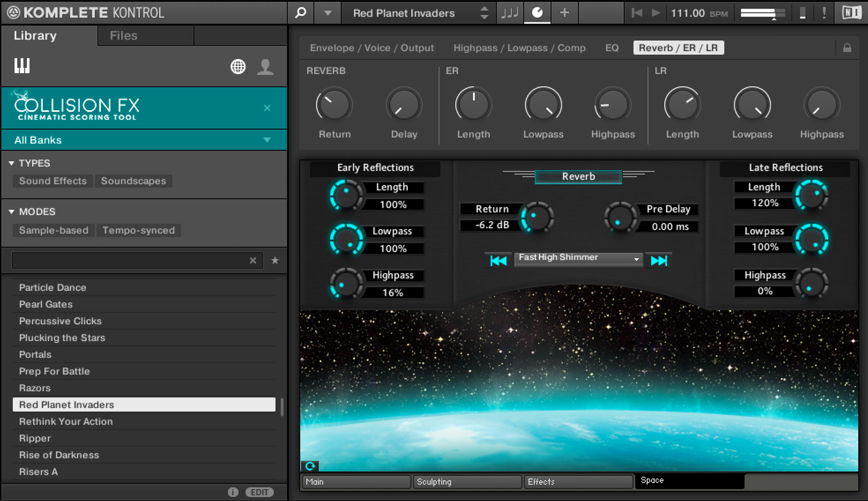Click the magnifier search icon
868x501 pixels.
point(300,13)
